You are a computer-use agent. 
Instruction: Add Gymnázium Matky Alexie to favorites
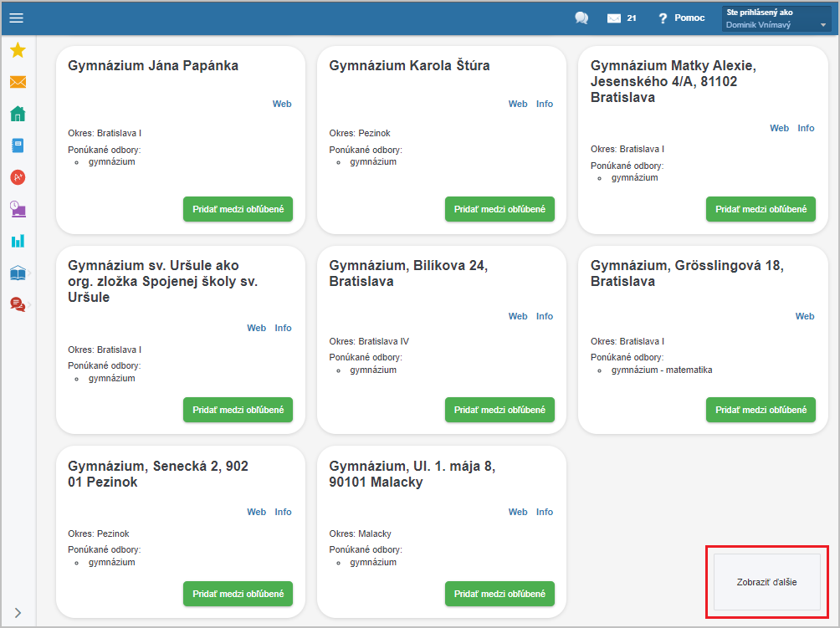(x=761, y=209)
